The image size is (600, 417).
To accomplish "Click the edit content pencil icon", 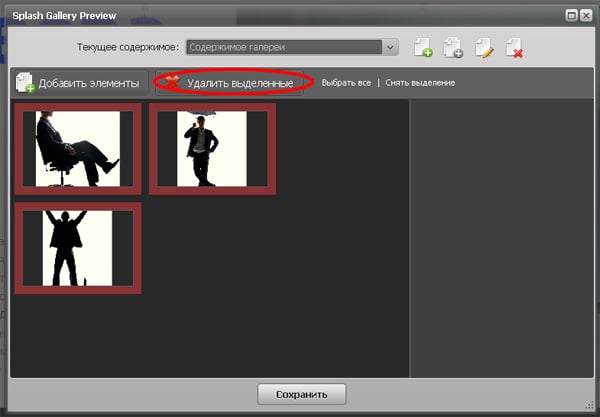I will coord(485,48).
